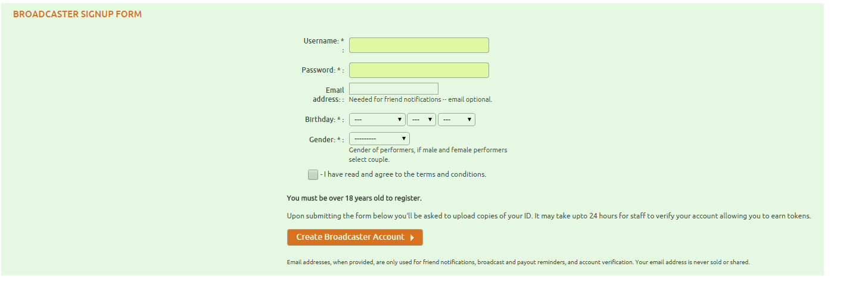Screen dimensions: 868x285
Task: Click the arrow icon on Create Broadcaster Account
Action: (x=412, y=237)
